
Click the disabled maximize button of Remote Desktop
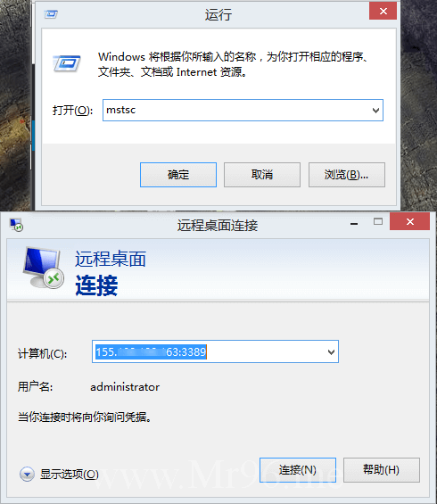[378, 221]
